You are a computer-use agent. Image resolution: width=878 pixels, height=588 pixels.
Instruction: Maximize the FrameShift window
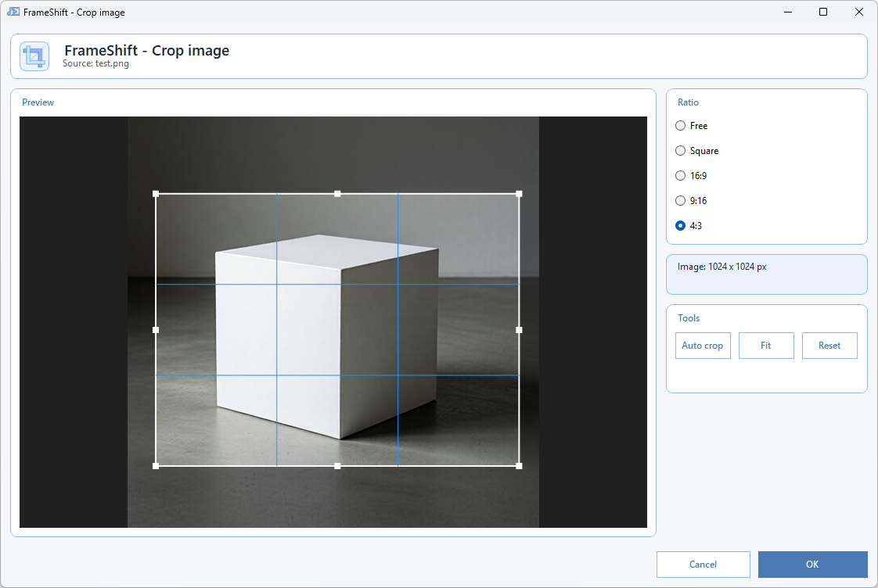point(823,12)
